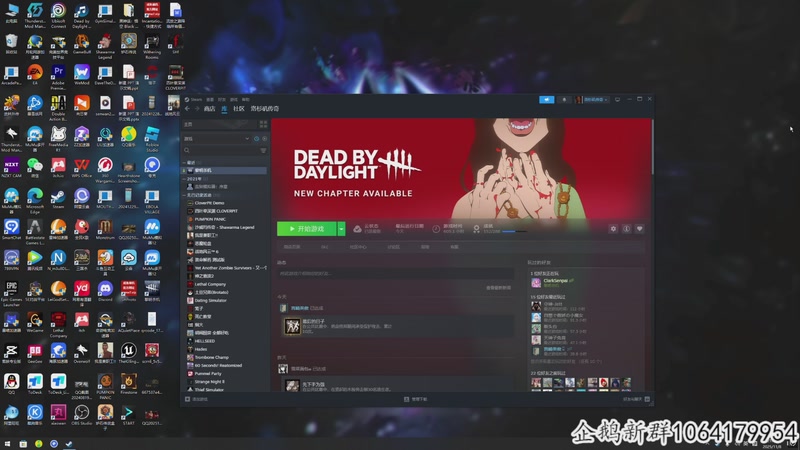Switch to Big Picture mode icon
800x450 pixels.
coord(617,99)
